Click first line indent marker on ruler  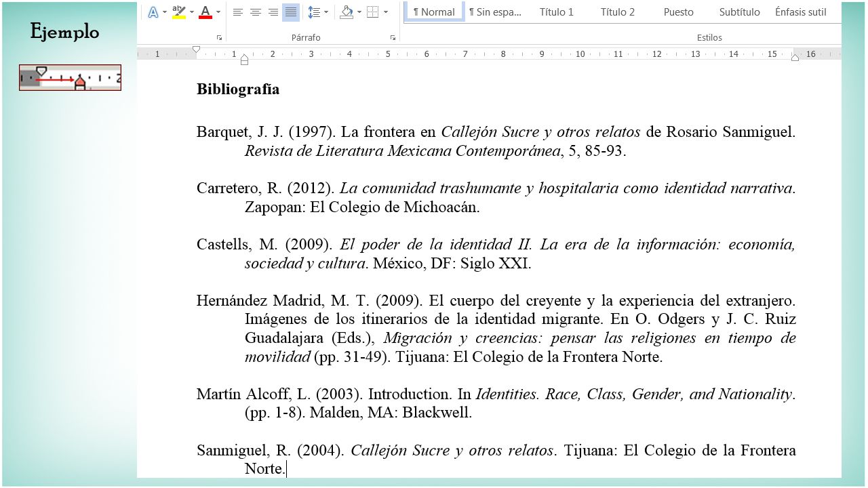[196, 49]
